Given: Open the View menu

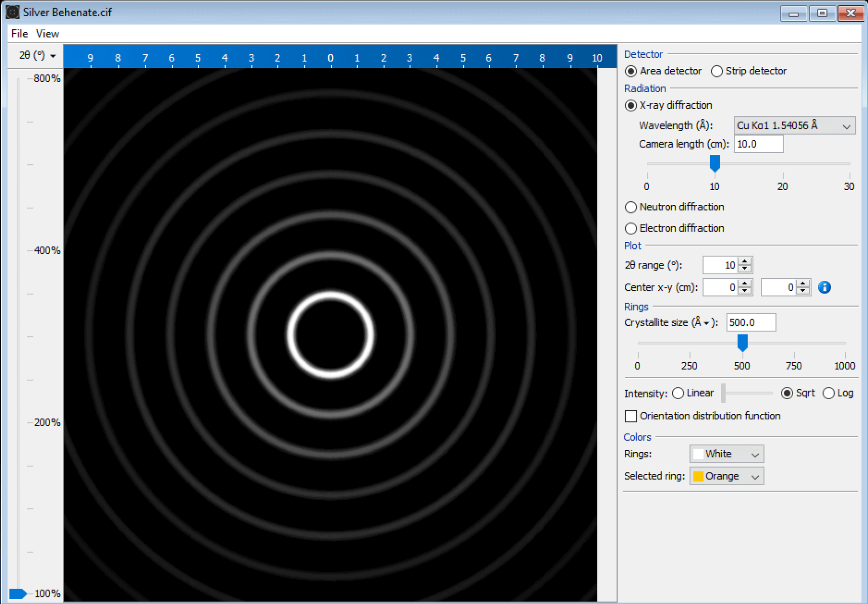Looking at the screenshot, I should 48,33.
